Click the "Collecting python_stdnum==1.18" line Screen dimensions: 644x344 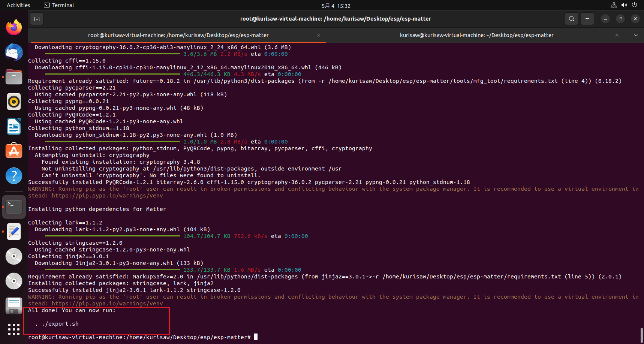[79, 128]
